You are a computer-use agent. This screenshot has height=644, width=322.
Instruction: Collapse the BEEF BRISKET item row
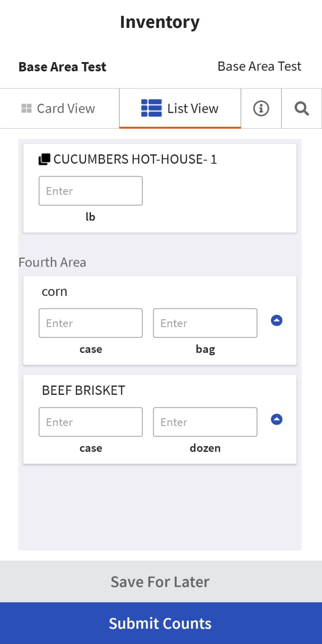click(276, 419)
